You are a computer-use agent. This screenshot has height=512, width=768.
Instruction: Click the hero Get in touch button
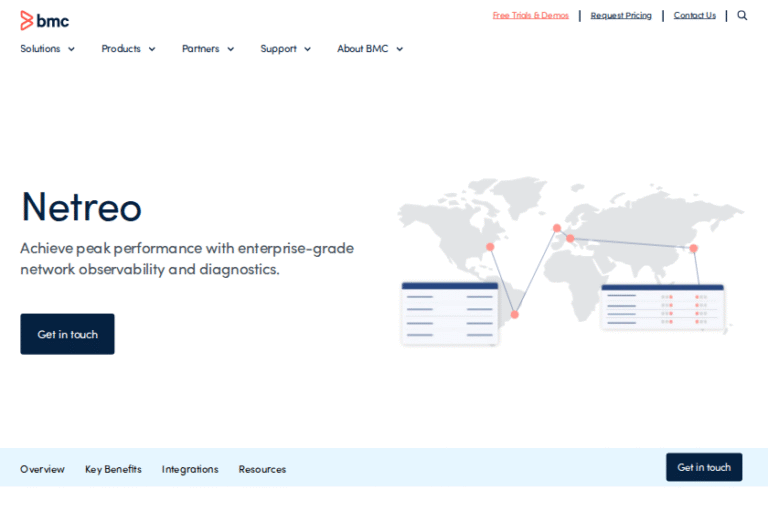click(x=68, y=334)
